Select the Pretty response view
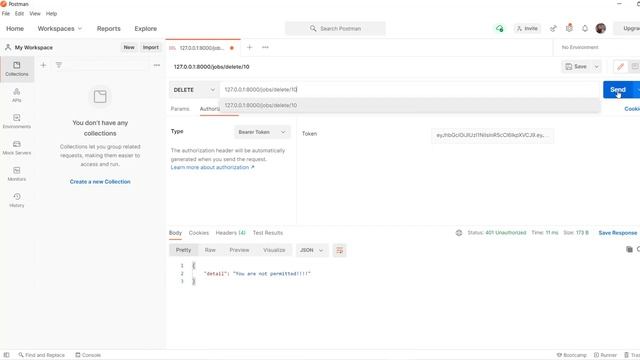Viewport: 640px width, 360px height. coord(183,250)
